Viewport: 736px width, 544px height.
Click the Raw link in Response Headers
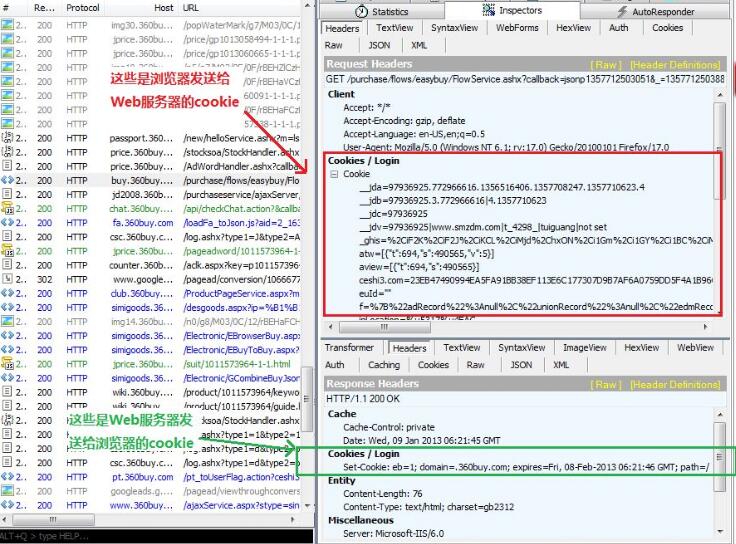coord(606,384)
